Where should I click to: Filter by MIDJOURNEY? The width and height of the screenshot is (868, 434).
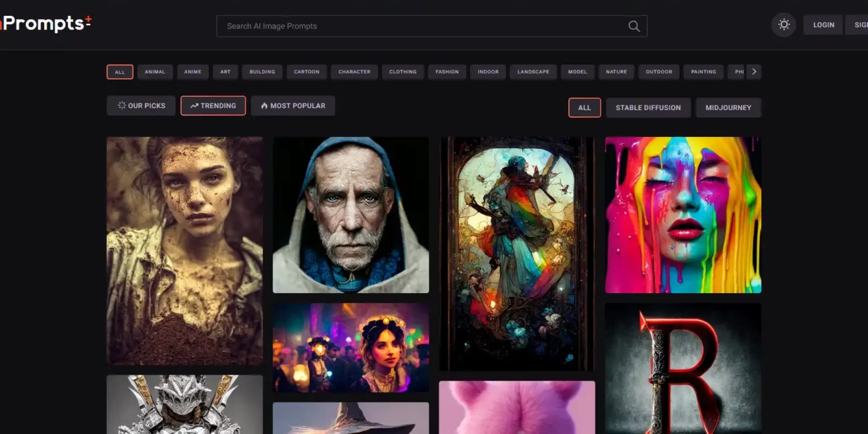click(728, 107)
